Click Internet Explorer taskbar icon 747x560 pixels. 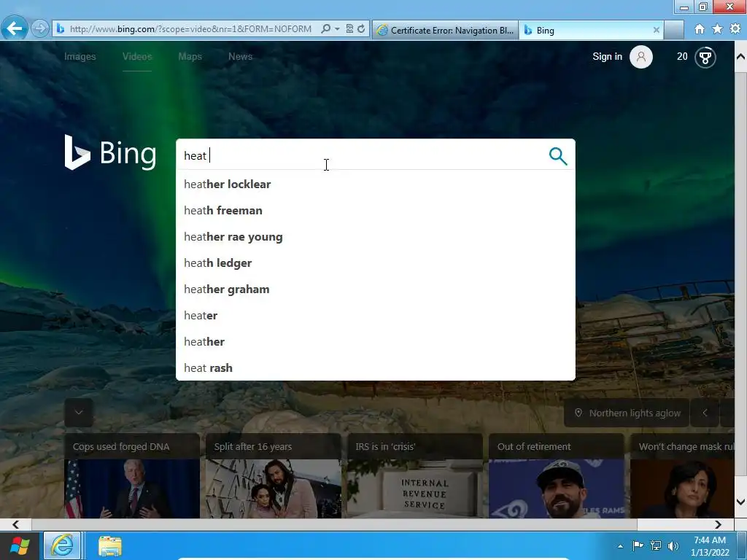pos(63,545)
